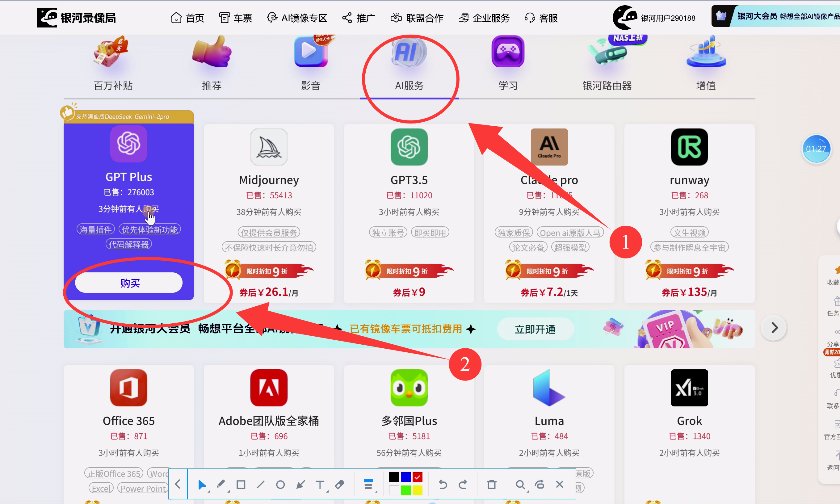Select the text tool
Viewport: 840px width, 504px height.
tap(320, 485)
